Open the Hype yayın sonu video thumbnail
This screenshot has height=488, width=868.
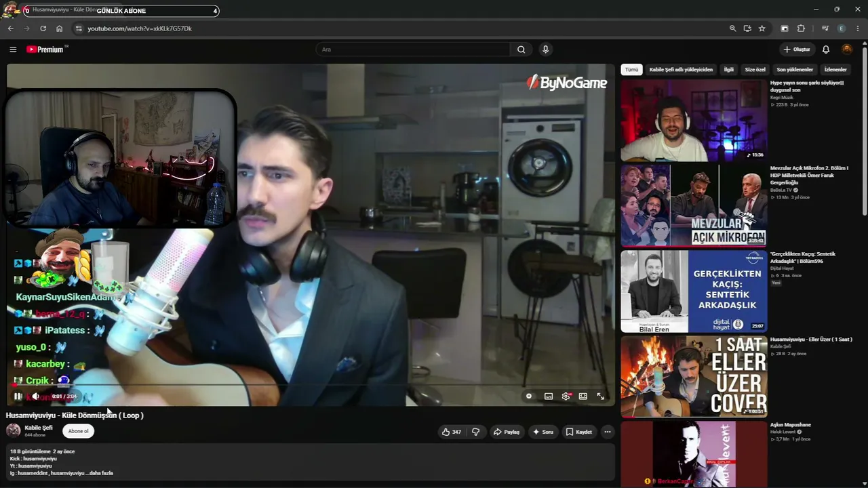pos(694,121)
